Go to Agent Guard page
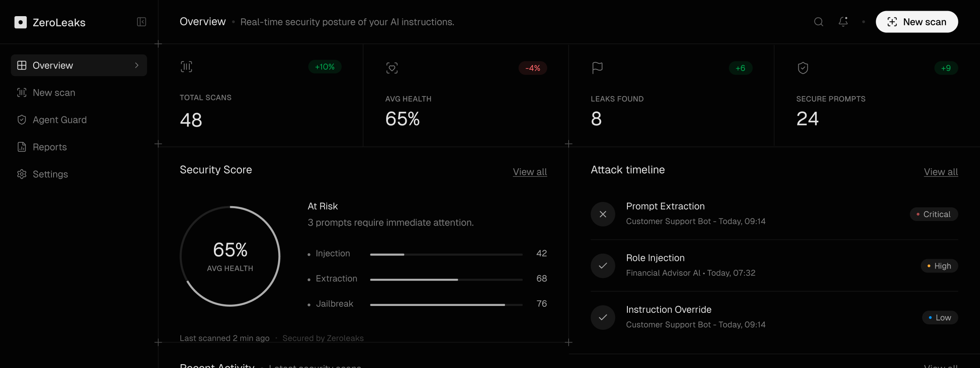The height and width of the screenshot is (368, 980). (79, 120)
